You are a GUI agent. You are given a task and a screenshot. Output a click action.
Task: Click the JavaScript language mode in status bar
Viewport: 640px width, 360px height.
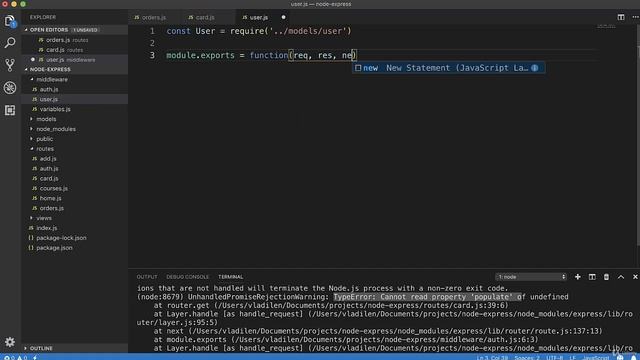coord(596,358)
